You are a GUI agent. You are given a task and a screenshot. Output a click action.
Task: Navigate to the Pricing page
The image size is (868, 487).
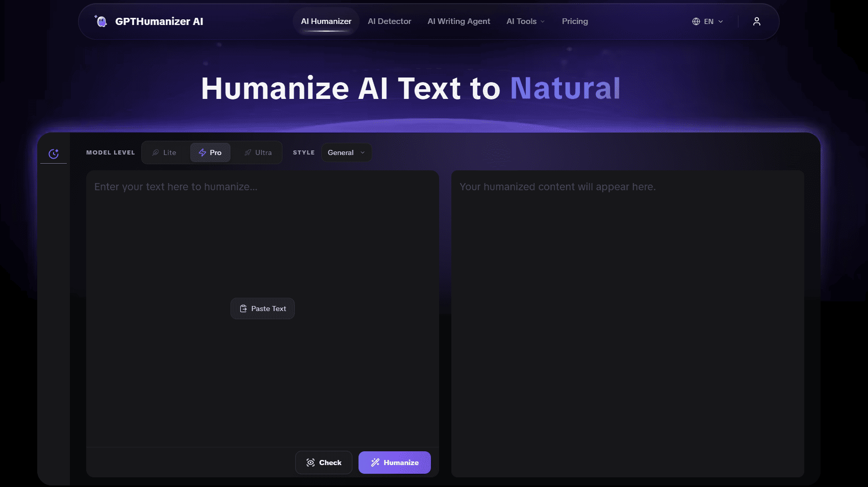click(575, 21)
